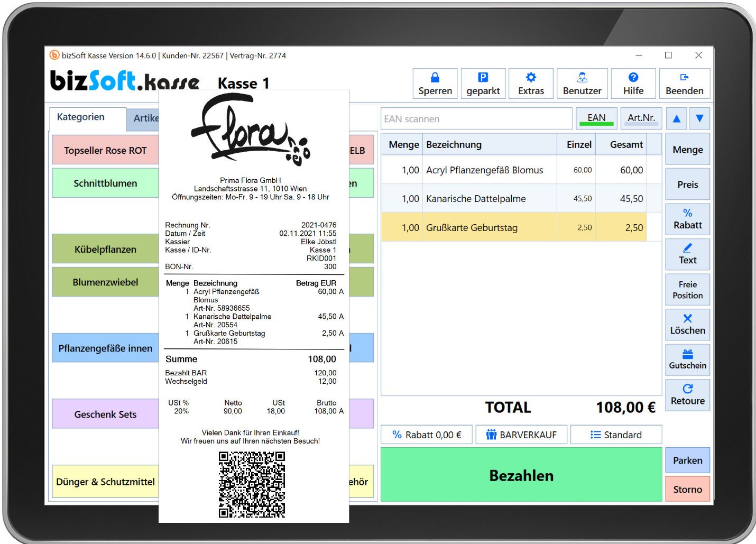
Task: Add a Gutschein voucher
Action: coord(687,359)
